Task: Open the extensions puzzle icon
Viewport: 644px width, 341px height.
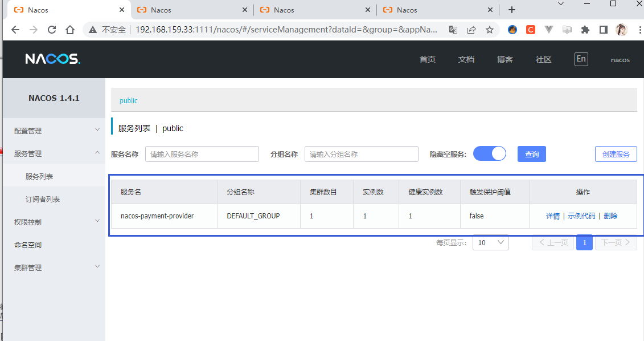Action: click(585, 30)
